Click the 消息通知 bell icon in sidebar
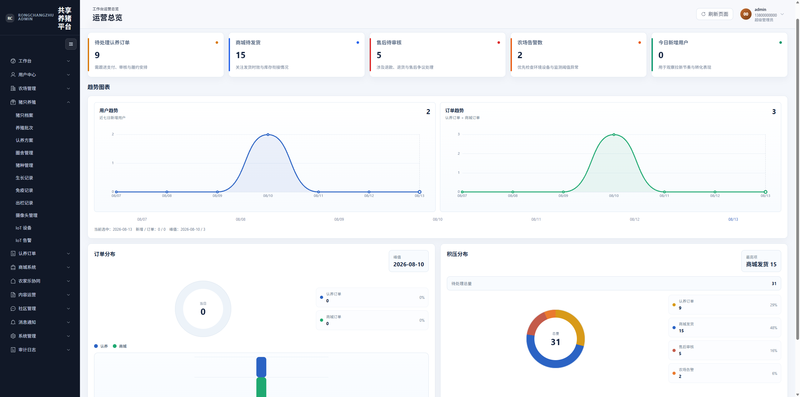The image size is (800, 397). click(13, 322)
